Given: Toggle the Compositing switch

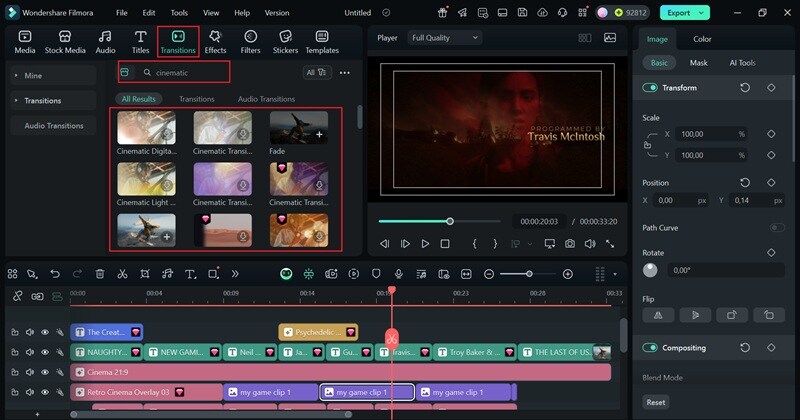Looking at the screenshot, I should coord(650,348).
